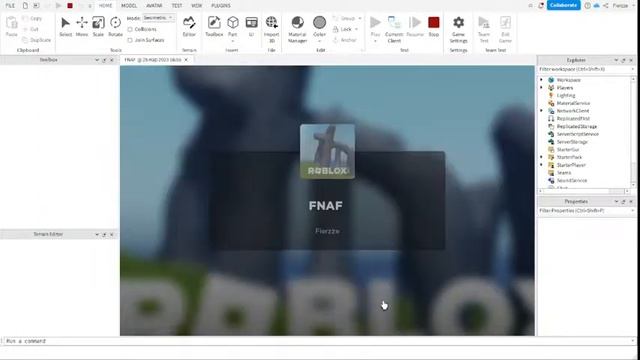Click the Collaborate button
Image resolution: width=640 pixels, height=360 pixels.
pyautogui.click(x=563, y=5)
